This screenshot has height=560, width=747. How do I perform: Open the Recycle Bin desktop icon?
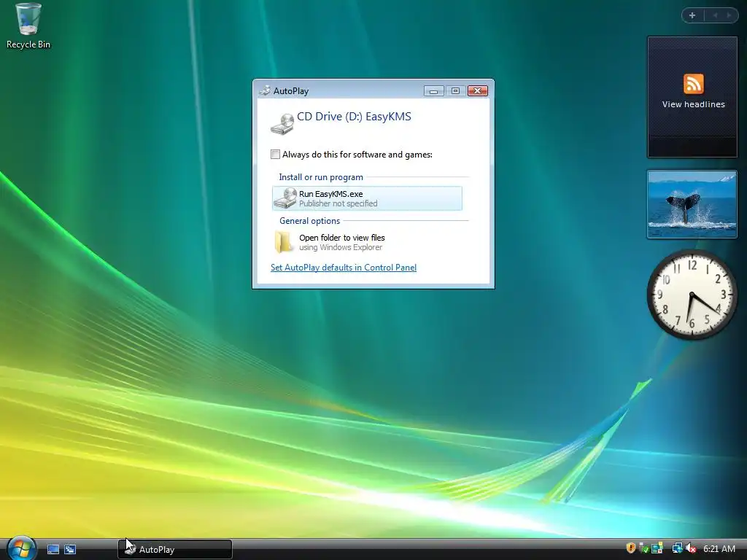pos(28,26)
